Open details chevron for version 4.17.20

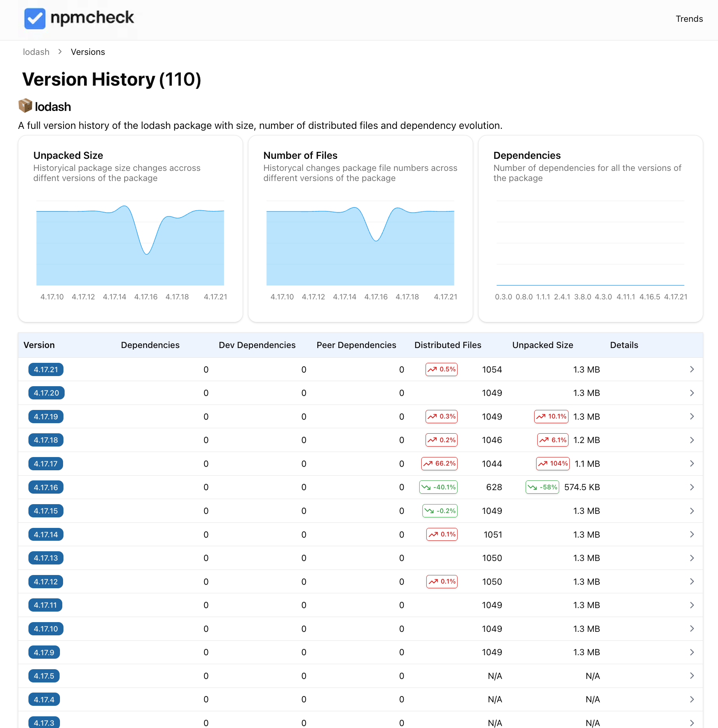tap(692, 393)
